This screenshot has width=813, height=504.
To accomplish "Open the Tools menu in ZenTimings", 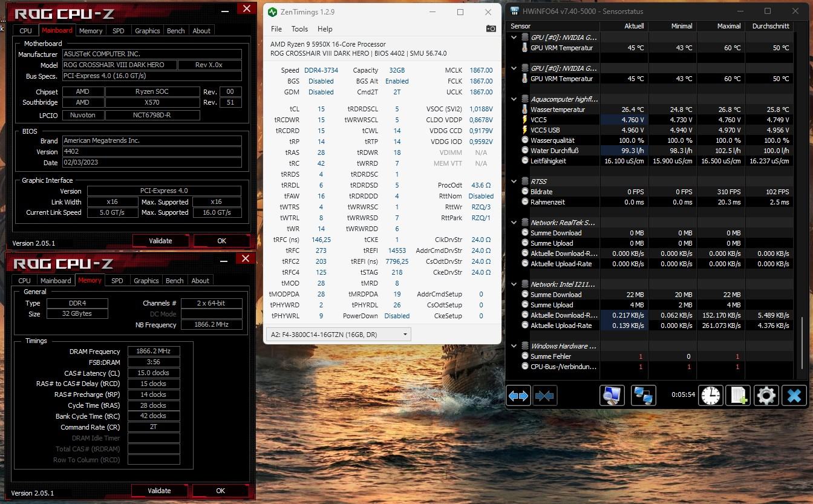I will [x=299, y=29].
